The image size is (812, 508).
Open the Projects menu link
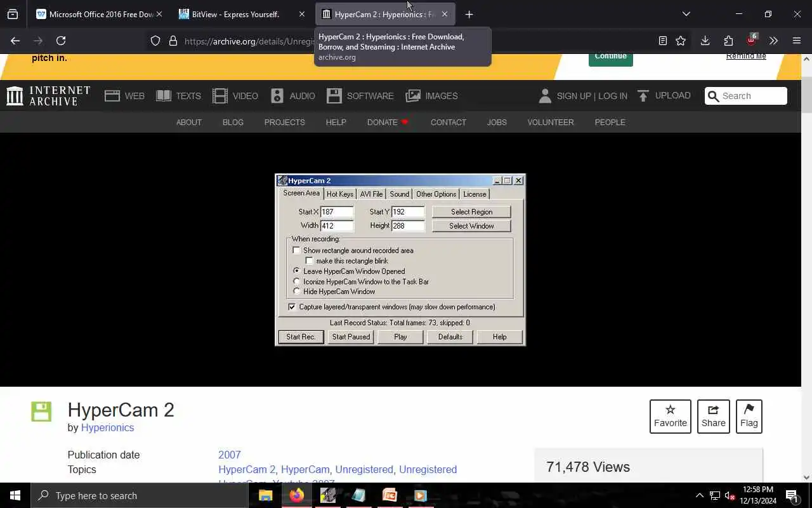click(x=285, y=122)
